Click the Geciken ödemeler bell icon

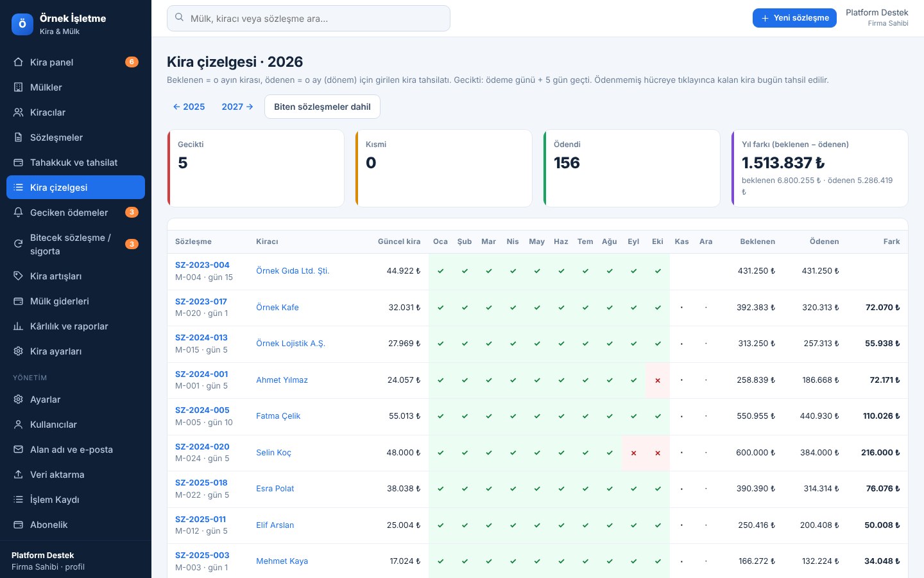tap(19, 213)
